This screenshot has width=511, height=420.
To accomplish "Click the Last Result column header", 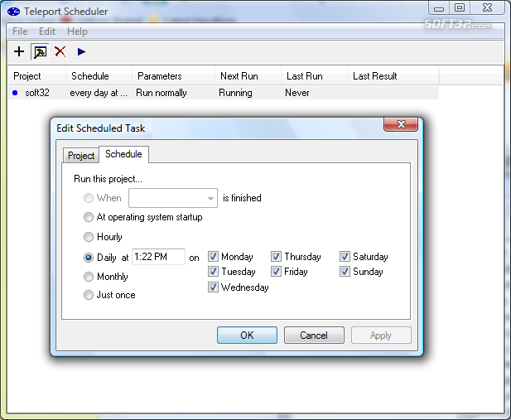I will pyautogui.click(x=393, y=76).
